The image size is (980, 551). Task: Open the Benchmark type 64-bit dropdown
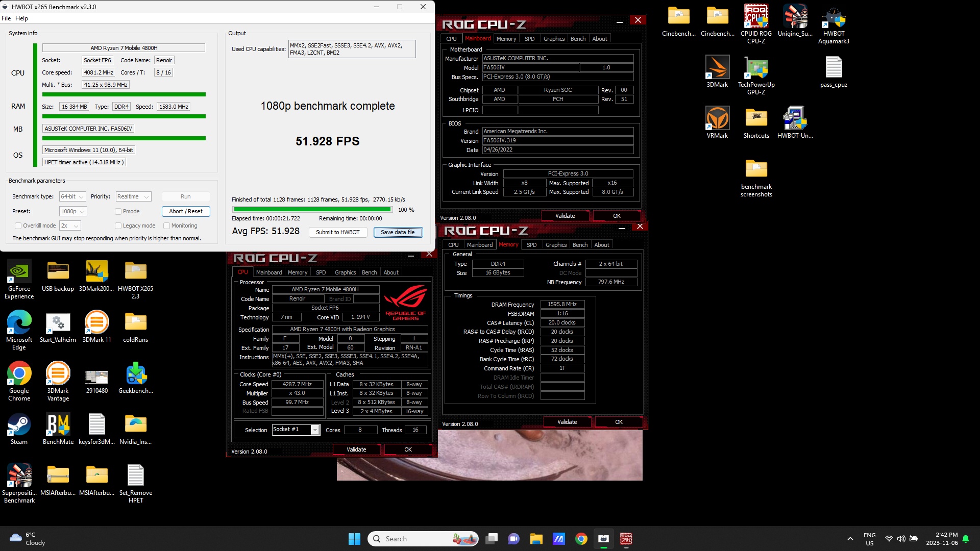[x=72, y=196]
